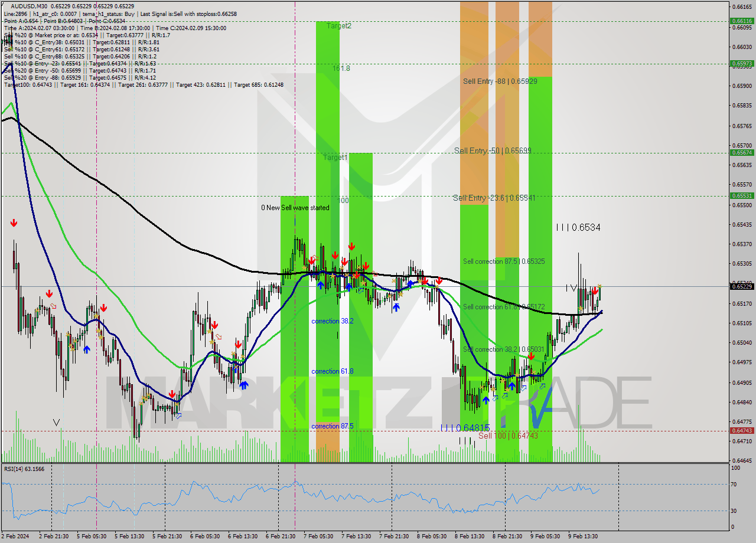The height and width of the screenshot is (543, 756).
Task: Click the 'Target100: 0.64743' targets summary line
Action: point(144,84)
